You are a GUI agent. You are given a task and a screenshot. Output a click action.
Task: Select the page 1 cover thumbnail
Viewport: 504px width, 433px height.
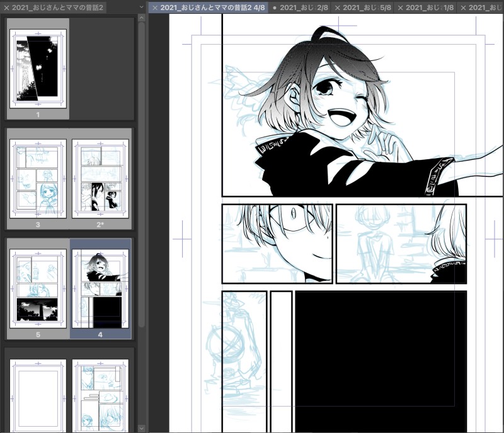click(38, 69)
